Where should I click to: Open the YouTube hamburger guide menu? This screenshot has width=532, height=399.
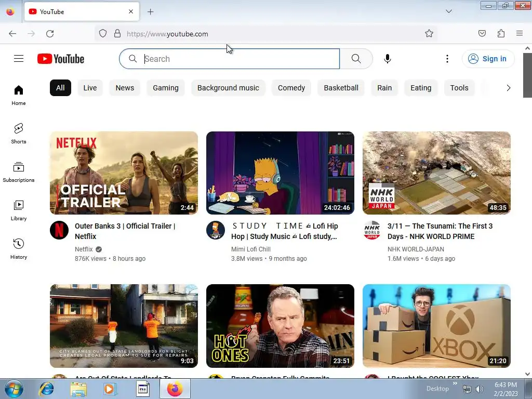click(x=19, y=59)
